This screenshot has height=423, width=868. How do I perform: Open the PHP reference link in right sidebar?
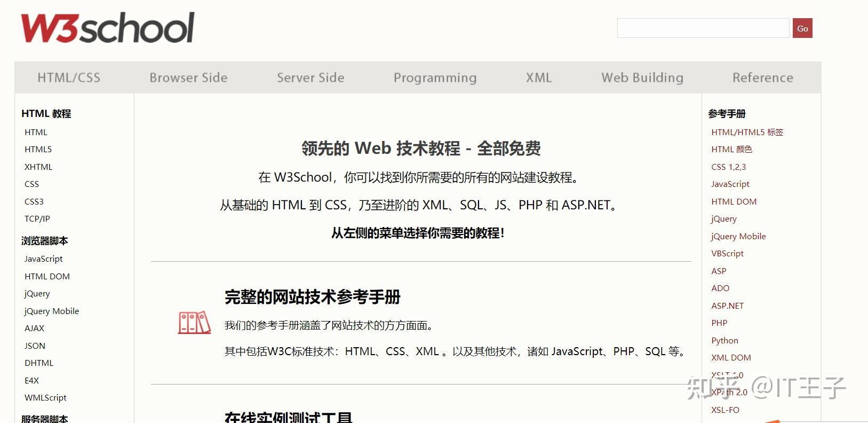[719, 323]
